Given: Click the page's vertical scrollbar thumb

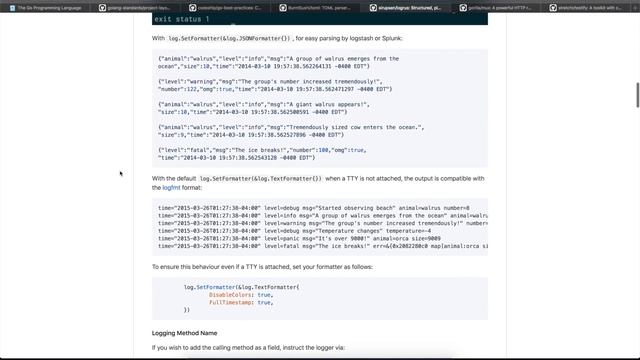Looking at the screenshot, I should coord(637,95).
